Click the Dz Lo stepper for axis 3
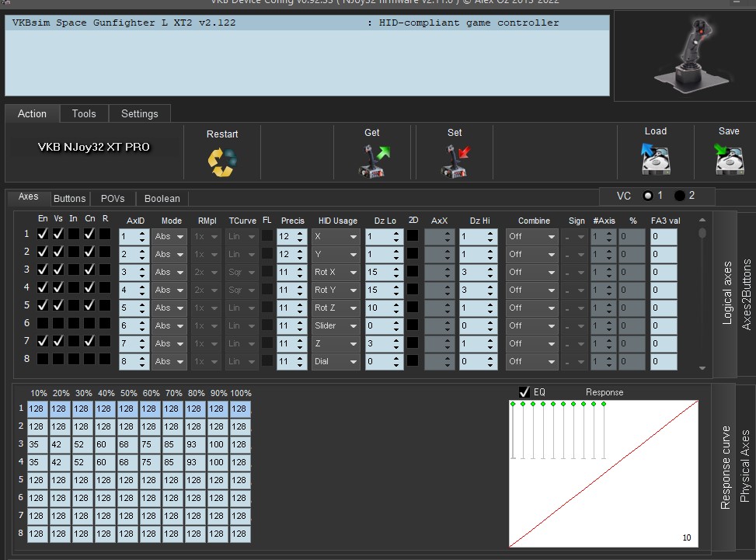This screenshot has width=756, height=560. coord(396,273)
